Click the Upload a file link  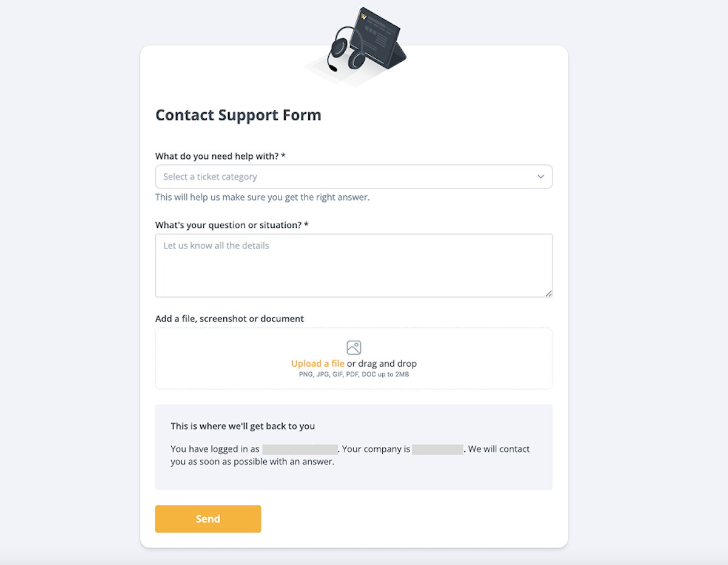pyautogui.click(x=317, y=363)
